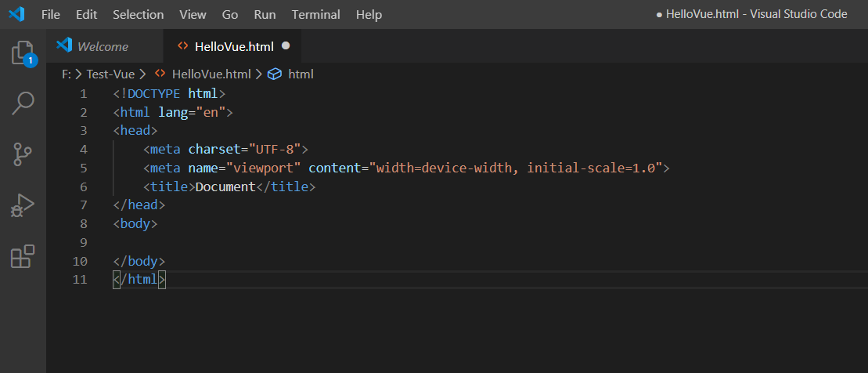Expand the F: drive breadcrumb
The image size is (868, 373).
pos(67,74)
